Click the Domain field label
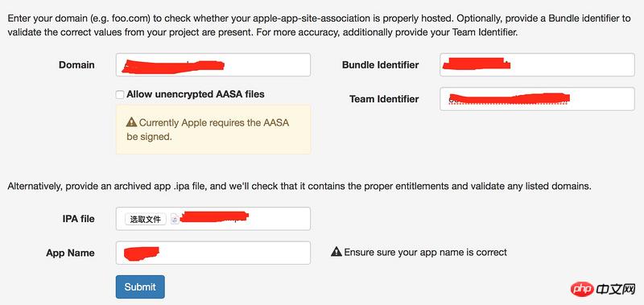The height and width of the screenshot is (305, 644). point(76,65)
